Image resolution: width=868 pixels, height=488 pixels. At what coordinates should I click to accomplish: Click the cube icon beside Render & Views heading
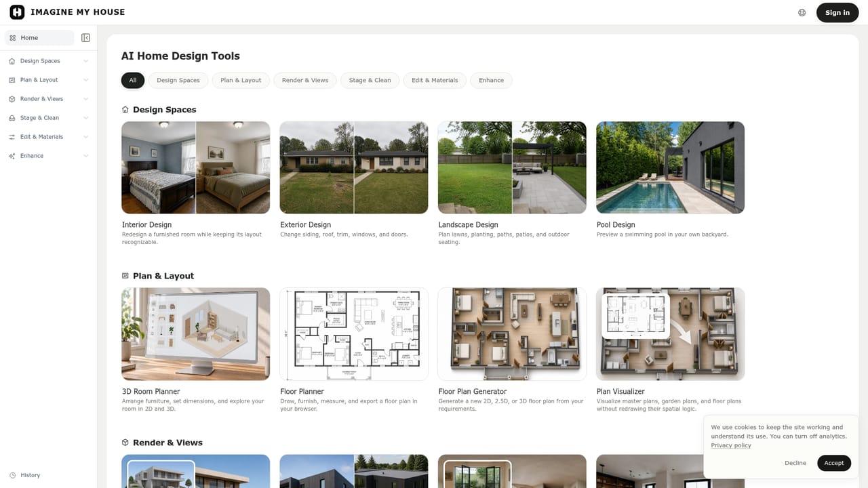pyautogui.click(x=125, y=443)
